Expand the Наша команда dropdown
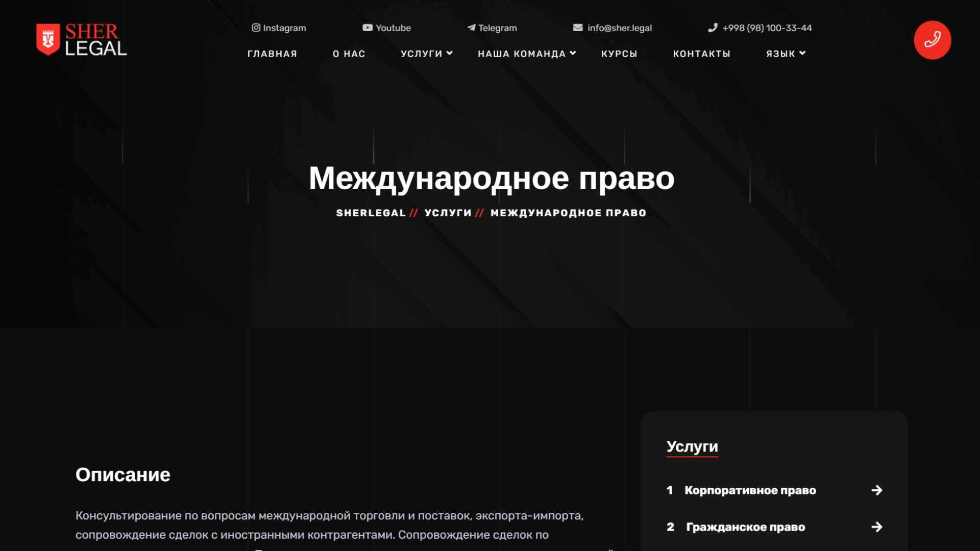 (526, 54)
